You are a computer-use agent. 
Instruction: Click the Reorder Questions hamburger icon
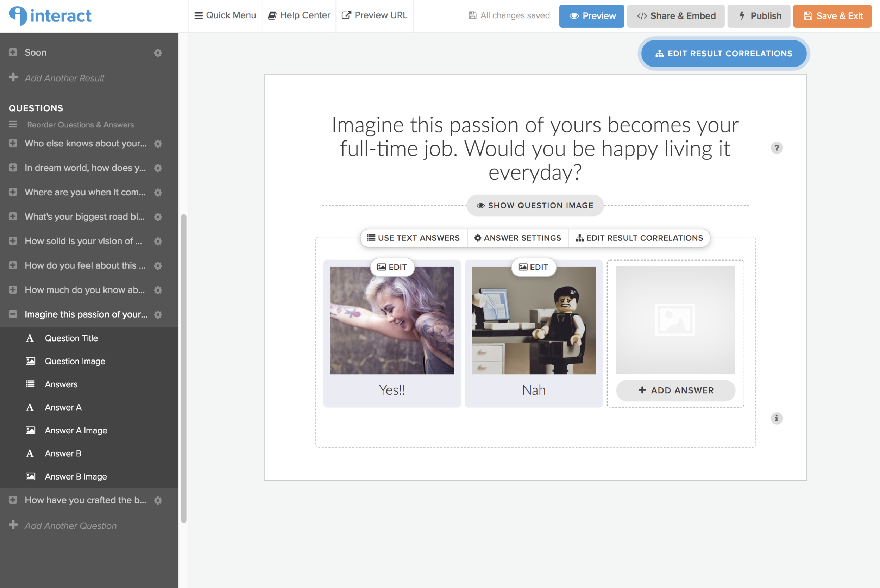tap(13, 124)
